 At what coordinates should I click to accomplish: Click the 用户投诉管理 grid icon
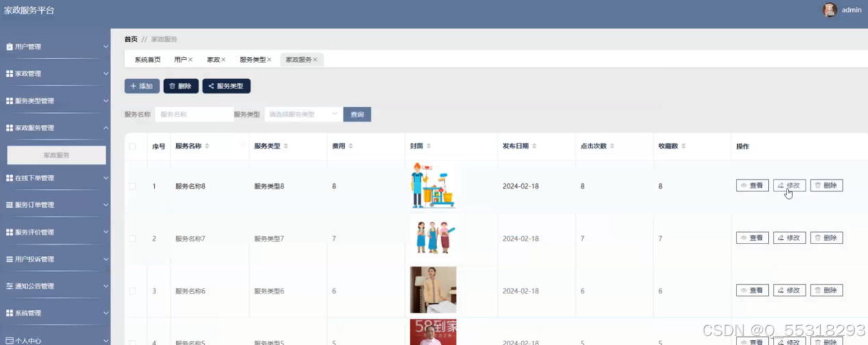(x=10, y=259)
